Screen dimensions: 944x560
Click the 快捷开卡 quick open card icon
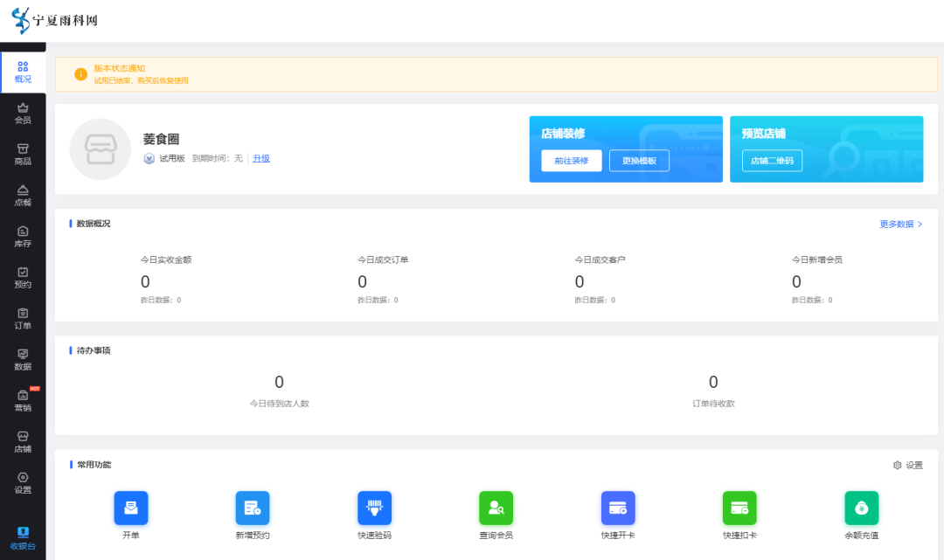[618, 508]
